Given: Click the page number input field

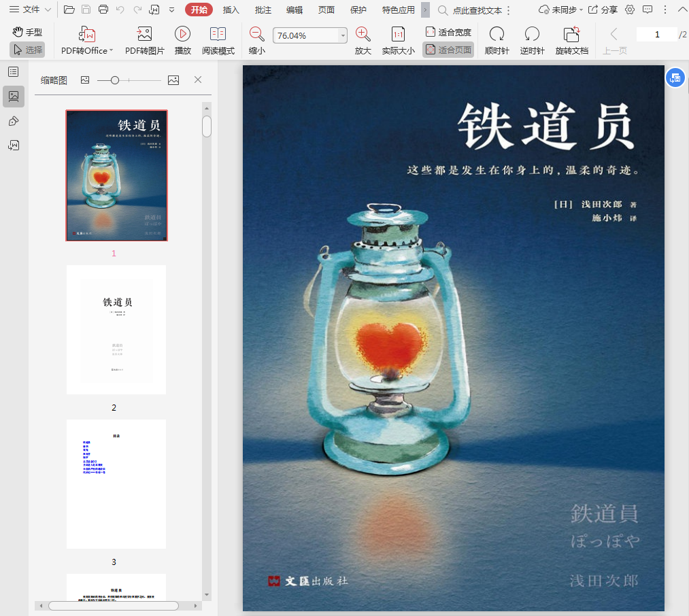Looking at the screenshot, I should pyautogui.click(x=657, y=34).
